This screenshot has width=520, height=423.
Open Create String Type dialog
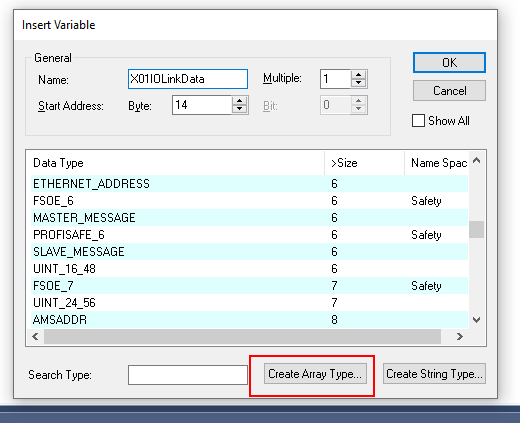tap(434, 374)
